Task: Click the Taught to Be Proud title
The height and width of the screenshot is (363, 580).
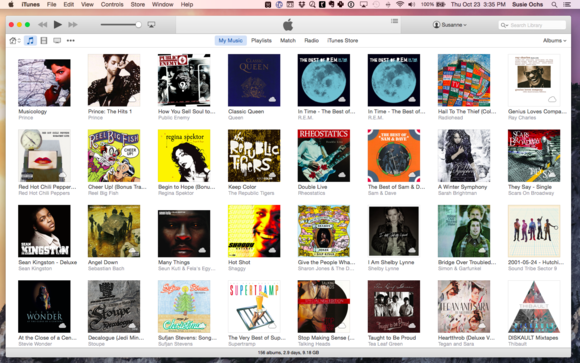Action: pos(392,338)
